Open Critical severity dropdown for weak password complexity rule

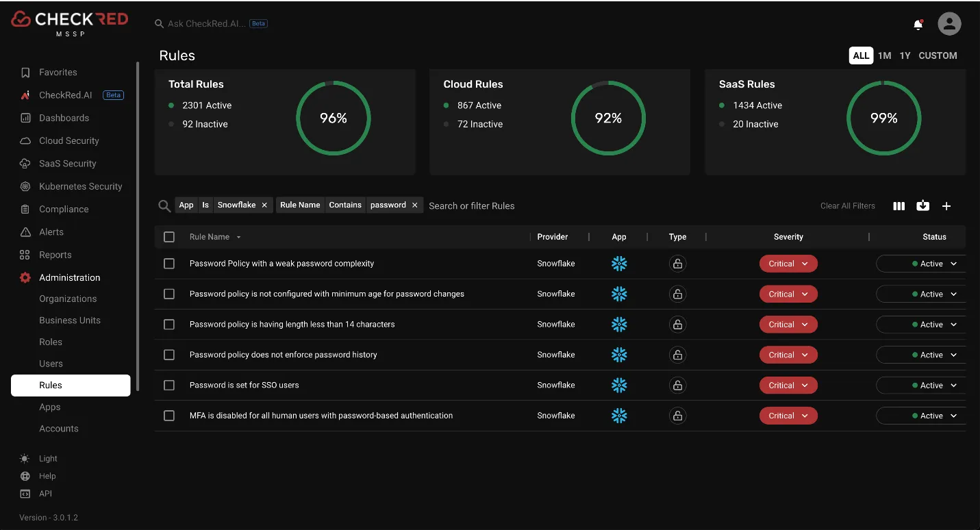788,264
